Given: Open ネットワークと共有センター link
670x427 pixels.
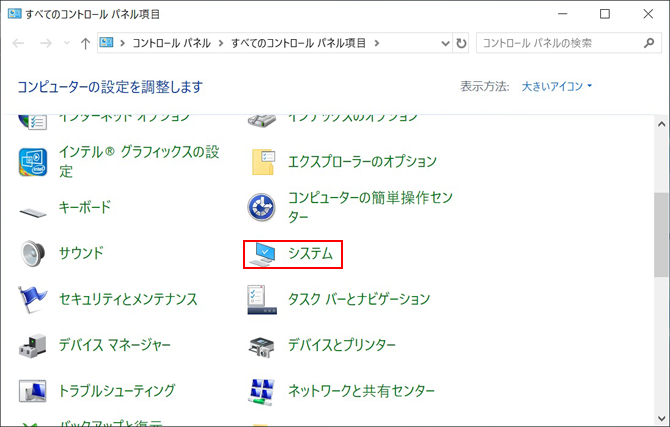Looking at the screenshot, I should (361, 391).
